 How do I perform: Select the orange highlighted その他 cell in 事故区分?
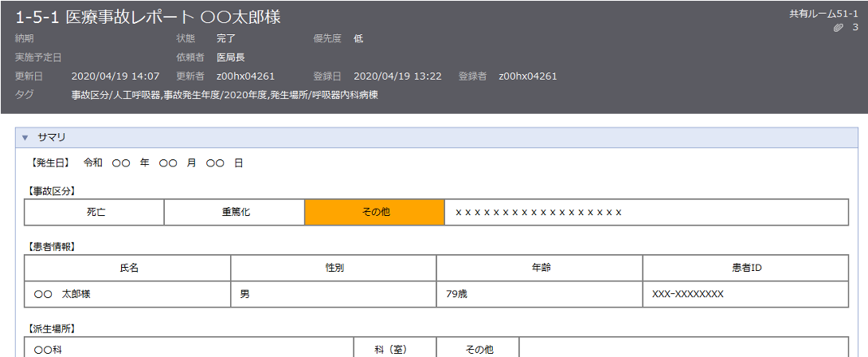tap(374, 213)
